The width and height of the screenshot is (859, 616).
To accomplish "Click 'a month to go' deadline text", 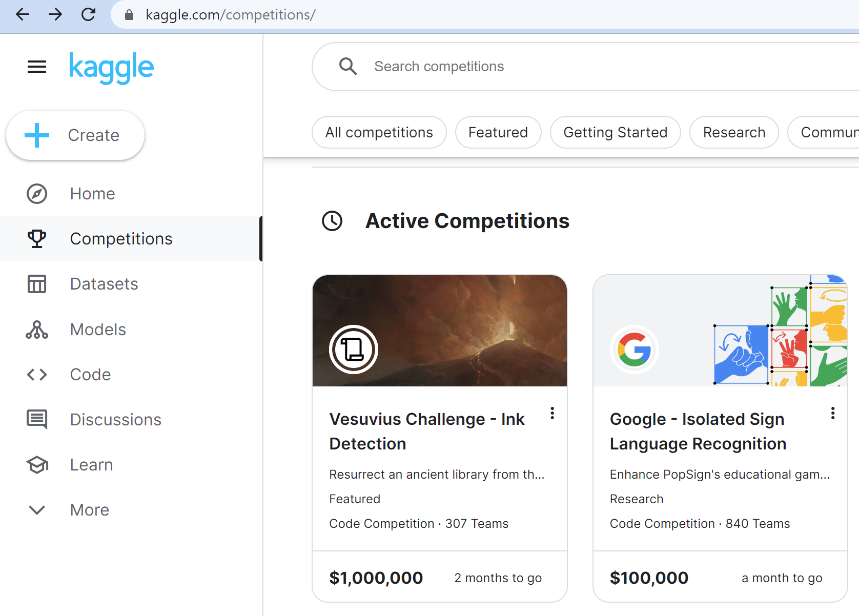I will 782,578.
